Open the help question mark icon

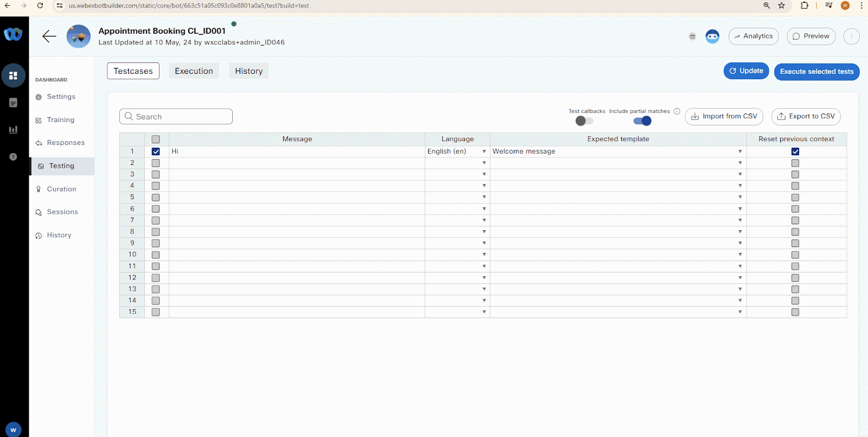coord(14,157)
